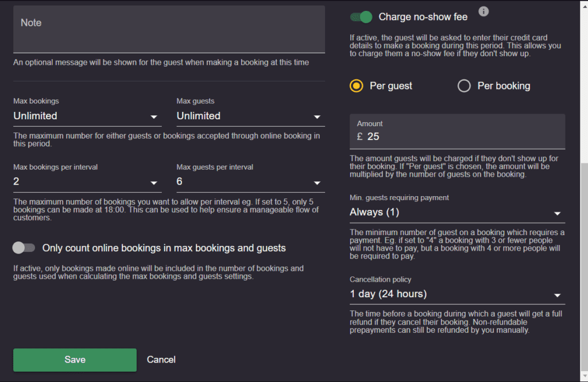The height and width of the screenshot is (382, 588).
Task: Open the Max guests dropdown
Action: [250, 116]
